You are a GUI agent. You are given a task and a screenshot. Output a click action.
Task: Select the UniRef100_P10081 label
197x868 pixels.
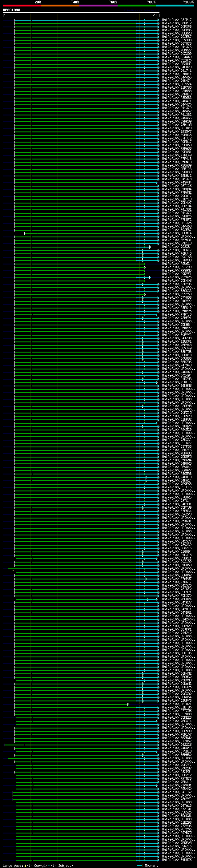[176, 785]
